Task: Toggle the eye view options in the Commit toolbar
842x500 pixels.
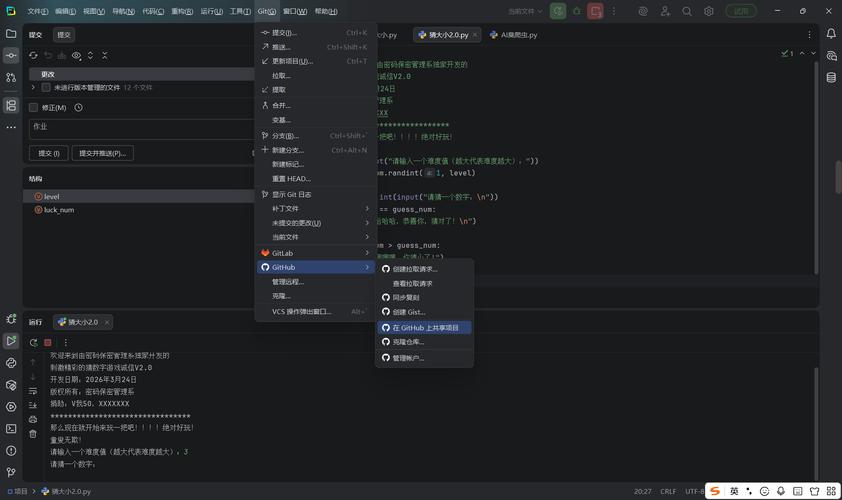Action: tap(77, 55)
